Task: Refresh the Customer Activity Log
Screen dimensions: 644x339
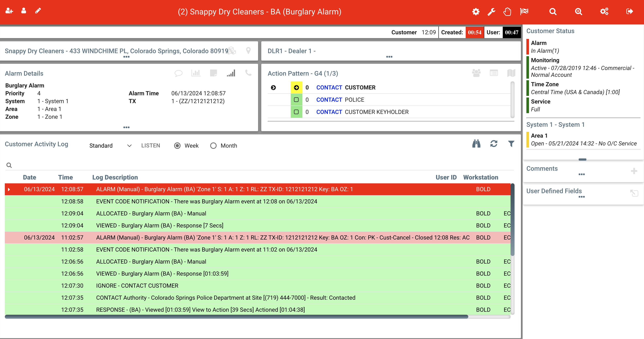Action: tap(494, 144)
